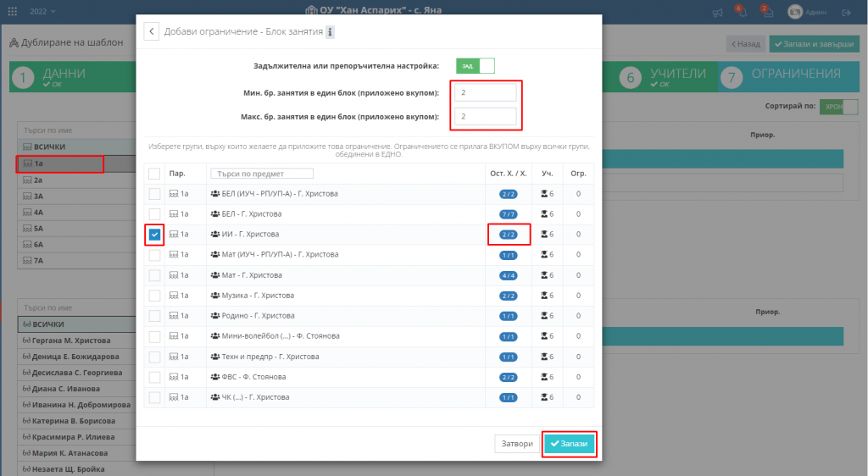Select class 2а in the group list
The height and width of the screenshot is (476, 868).
pyautogui.click(x=38, y=180)
